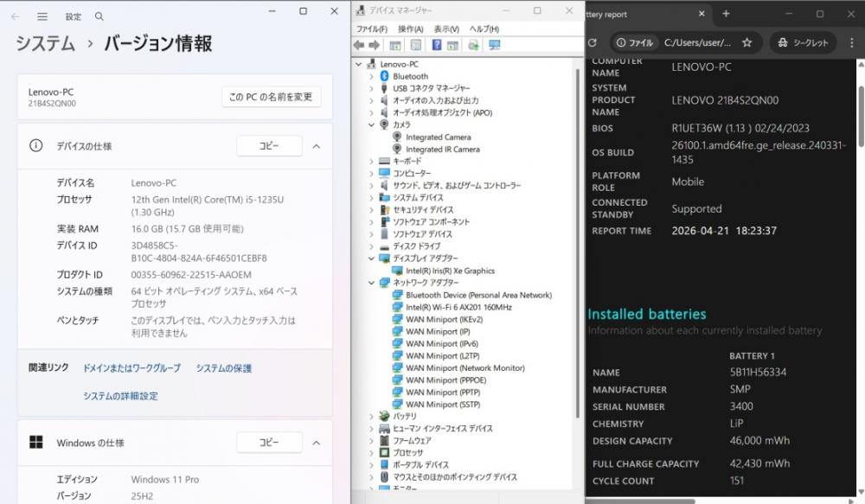Open システムの詳細設定 link

(x=120, y=396)
